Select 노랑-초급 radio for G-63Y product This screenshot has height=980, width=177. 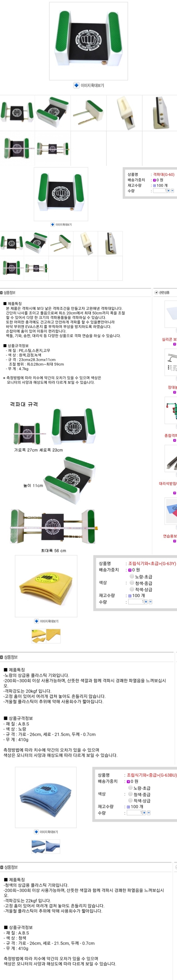point(132,576)
